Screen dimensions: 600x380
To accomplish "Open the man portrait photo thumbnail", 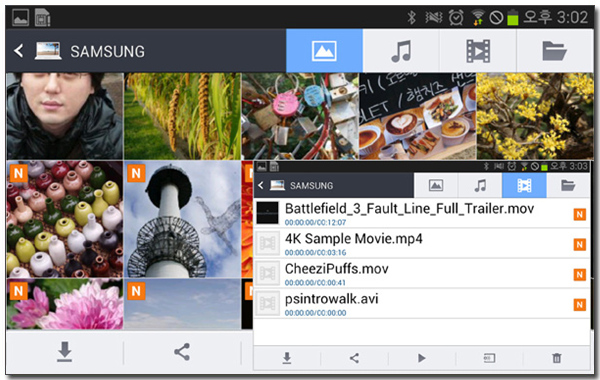I will [65, 116].
